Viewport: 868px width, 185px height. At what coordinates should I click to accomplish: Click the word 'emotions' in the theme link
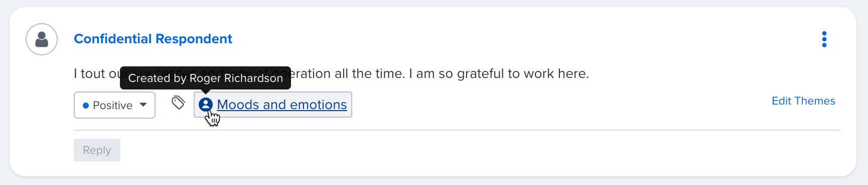pyautogui.click(x=319, y=105)
